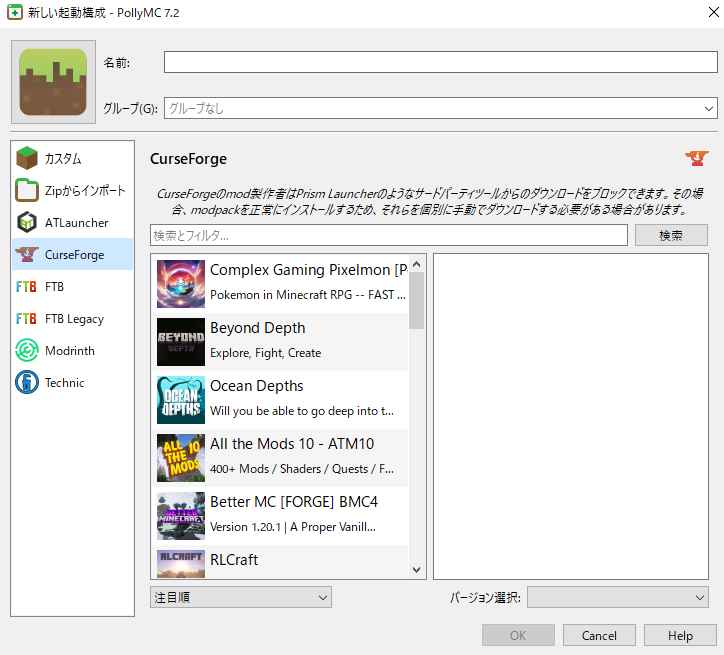Open the カスタム page
The image size is (724, 655).
(x=72, y=158)
